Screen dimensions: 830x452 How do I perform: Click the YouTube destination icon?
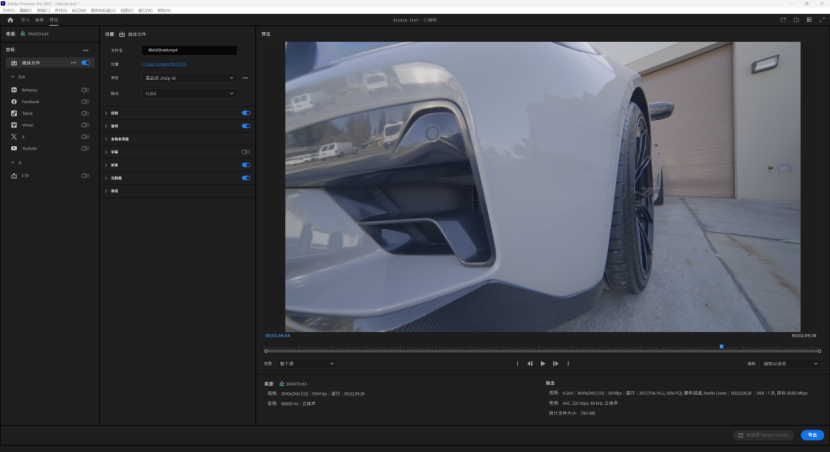coord(14,148)
